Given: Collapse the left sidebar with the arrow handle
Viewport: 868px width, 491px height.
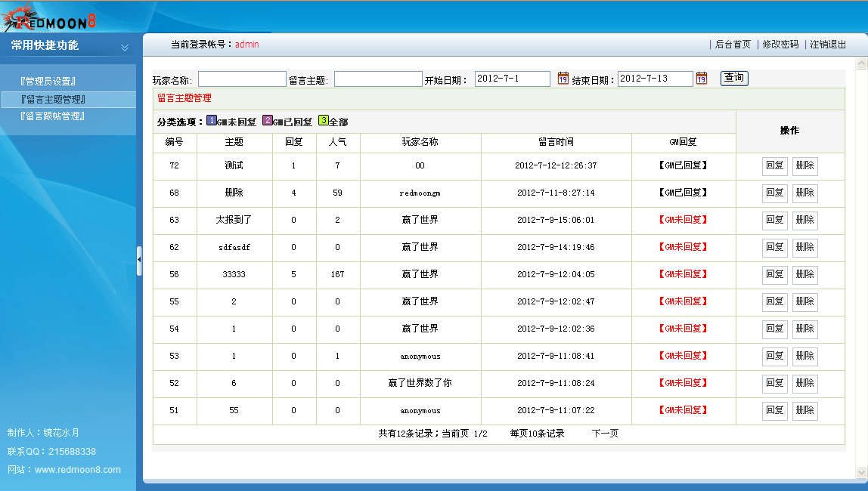Looking at the screenshot, I should (x=139, y=260).
